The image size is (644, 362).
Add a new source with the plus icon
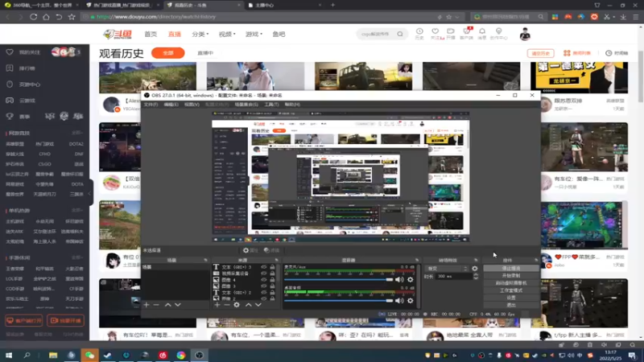(x=217, y=305)
